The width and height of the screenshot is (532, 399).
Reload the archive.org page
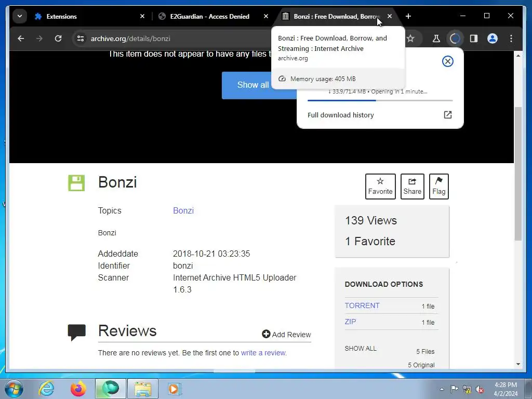point(58,38)
